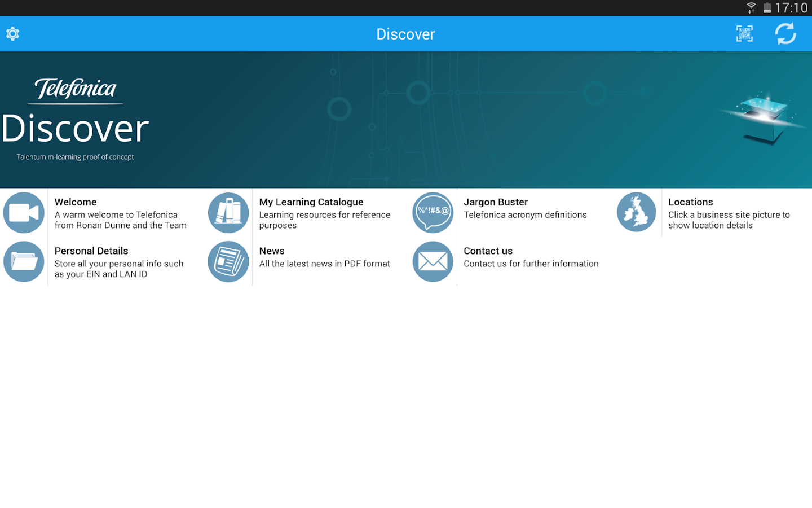Screen dimensions: 812x508
Task: Open settings via the gear icon
Action: (x=12, y=34)
